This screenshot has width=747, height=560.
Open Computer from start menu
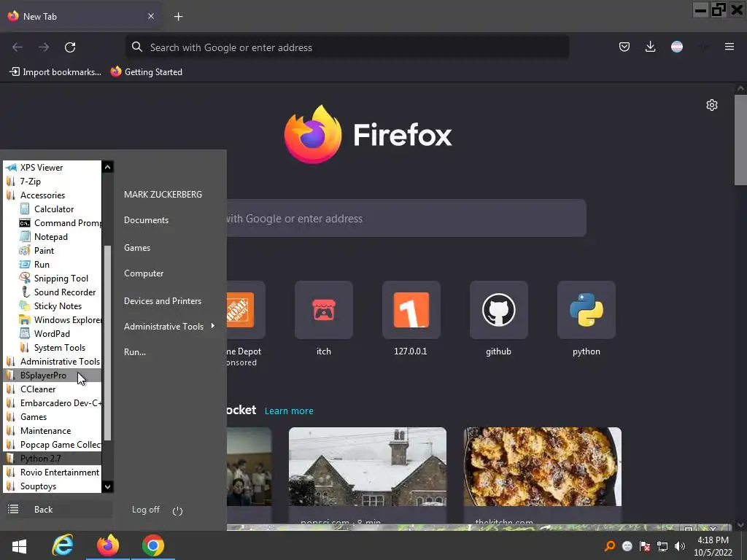(144, 273)
